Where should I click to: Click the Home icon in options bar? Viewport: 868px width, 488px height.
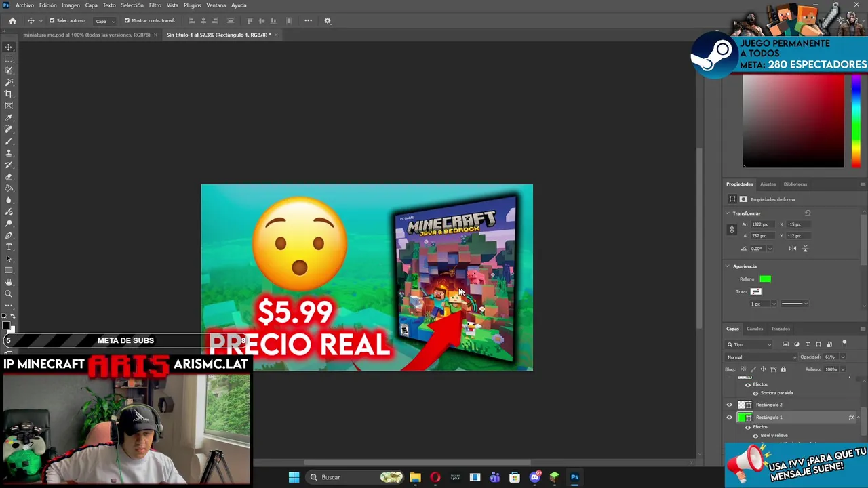12,20
